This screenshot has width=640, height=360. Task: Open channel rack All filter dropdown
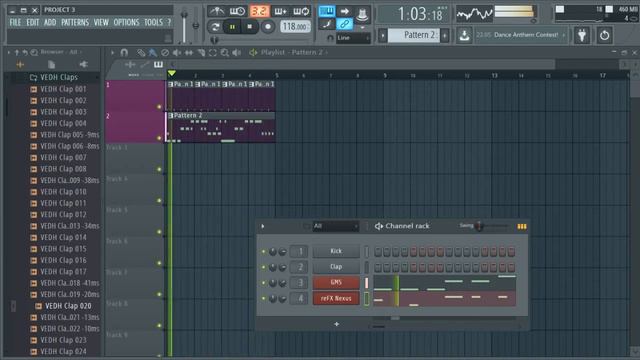[x=336, y=226]
